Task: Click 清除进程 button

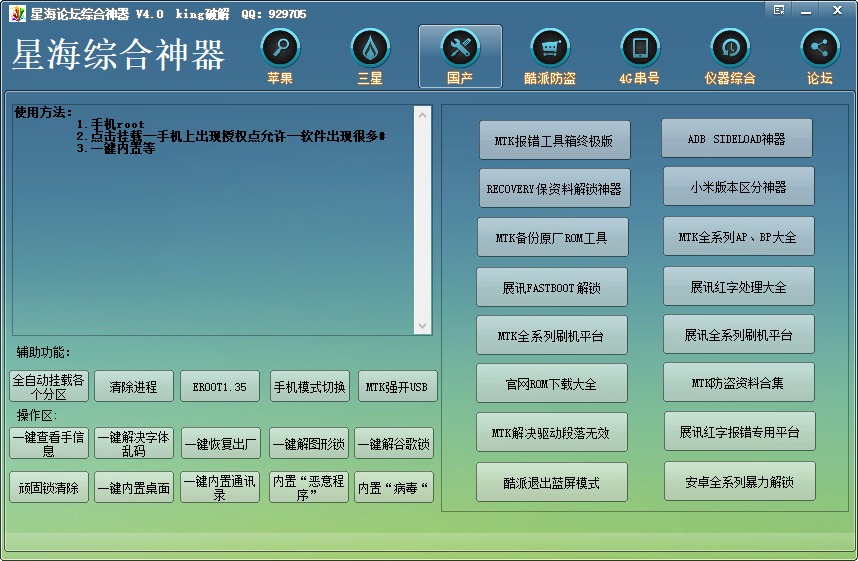Action: tap(134, 386)
